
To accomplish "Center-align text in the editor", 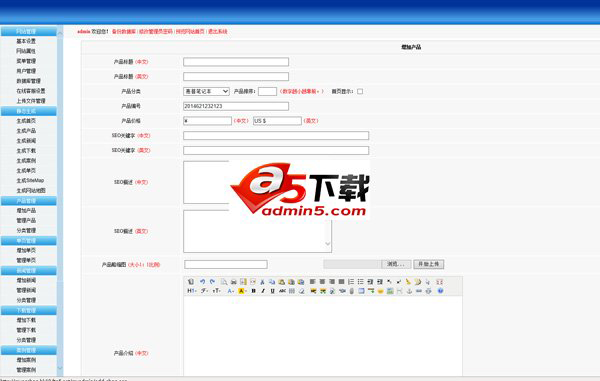I will (x=322, y=282).
